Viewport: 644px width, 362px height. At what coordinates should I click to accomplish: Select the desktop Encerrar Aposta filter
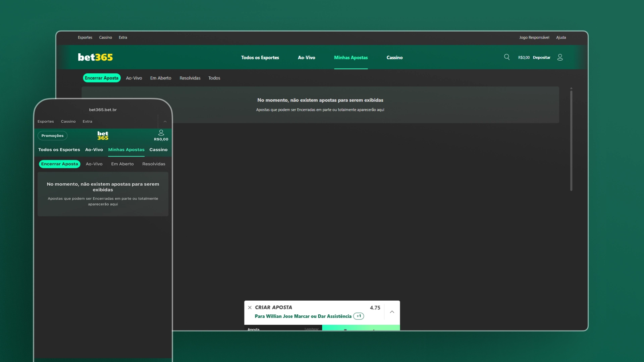tap(102, 78)
